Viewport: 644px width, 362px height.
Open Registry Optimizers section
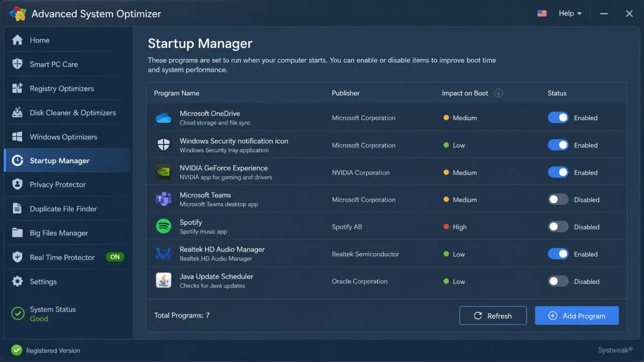68,88
